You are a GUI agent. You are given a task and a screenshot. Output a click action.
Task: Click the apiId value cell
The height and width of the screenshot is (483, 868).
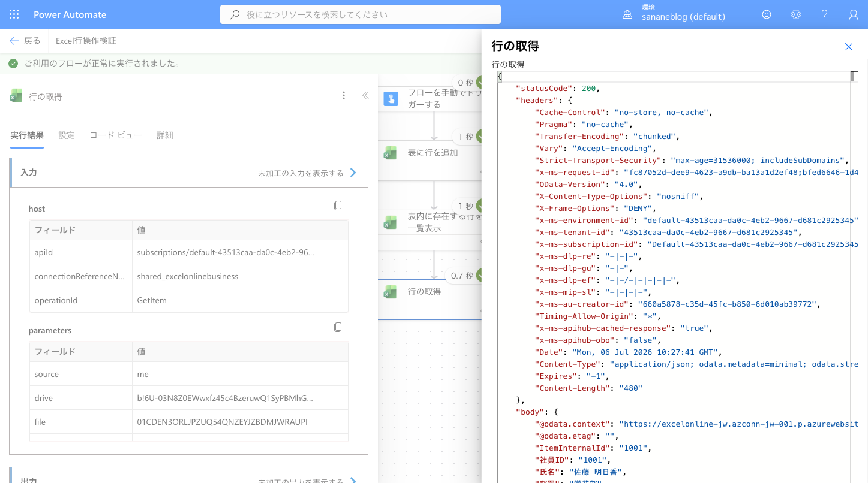click(x=240, y=252)
